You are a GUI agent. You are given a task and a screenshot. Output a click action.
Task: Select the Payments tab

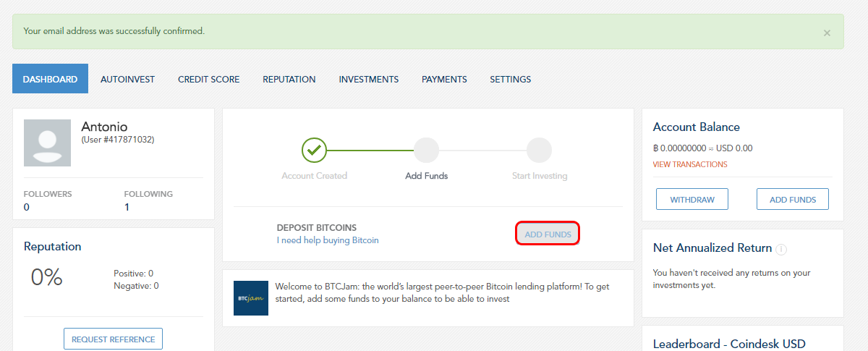pos(444,79)
